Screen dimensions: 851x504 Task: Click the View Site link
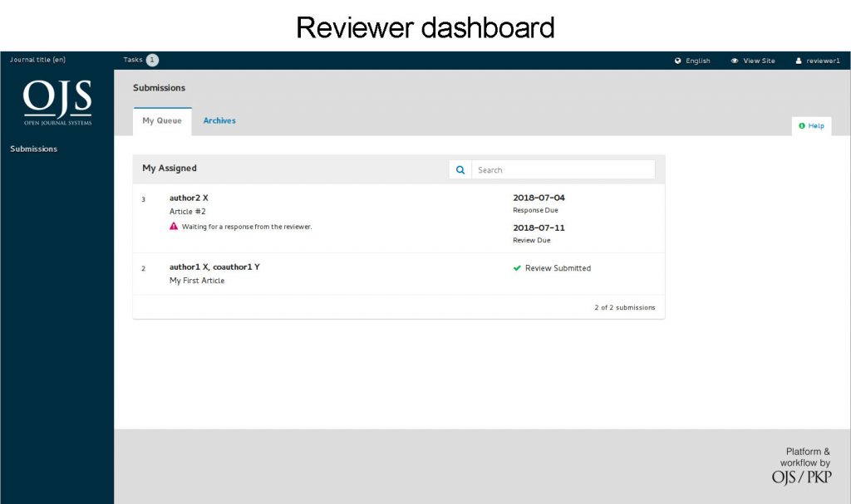756,60
